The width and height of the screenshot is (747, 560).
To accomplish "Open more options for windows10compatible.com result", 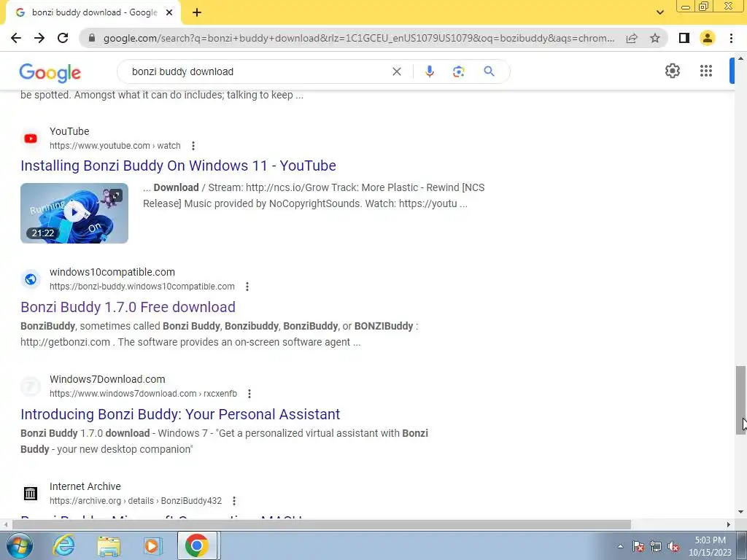I will [247, 287].
